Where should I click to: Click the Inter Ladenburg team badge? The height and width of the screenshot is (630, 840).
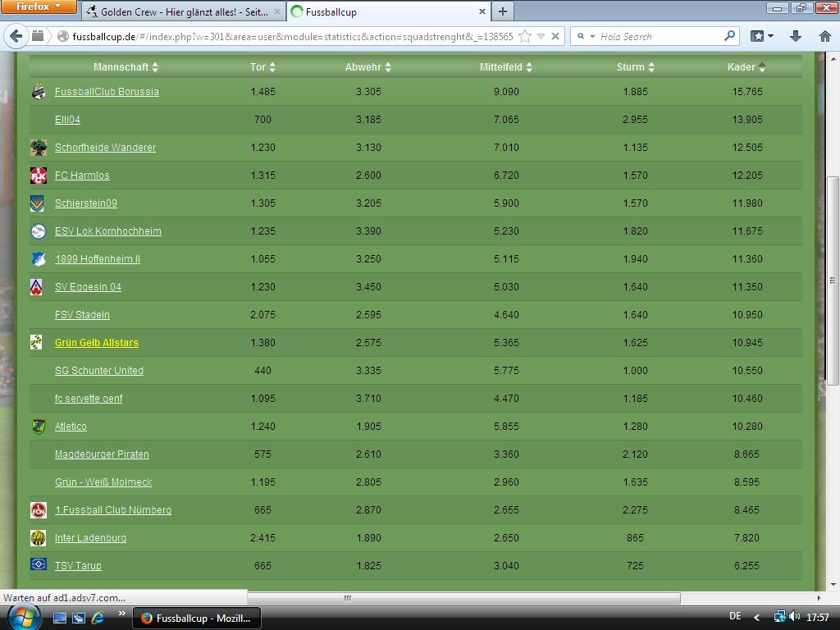point(38,538)
